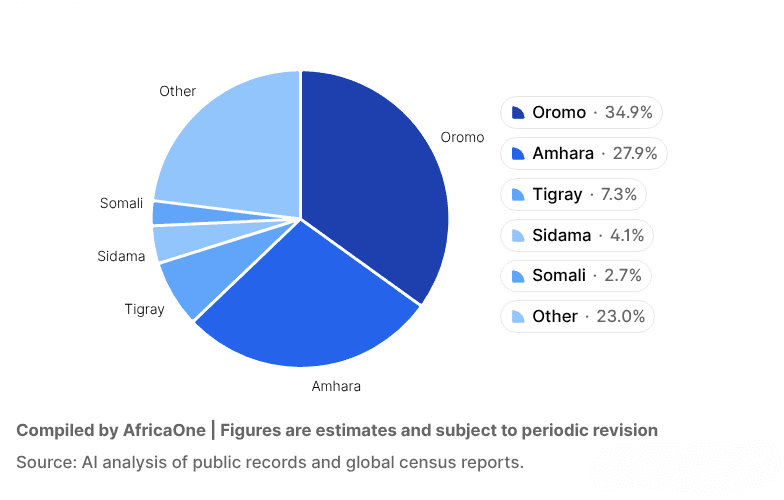Click the Sidama legend pie icon
This screenshot has height=500, width=784.
tap(518, 236)
